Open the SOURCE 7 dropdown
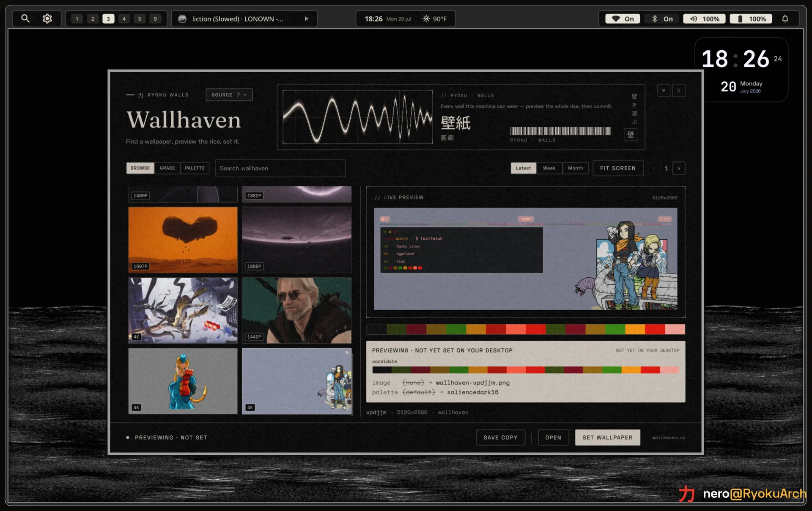 229,95
